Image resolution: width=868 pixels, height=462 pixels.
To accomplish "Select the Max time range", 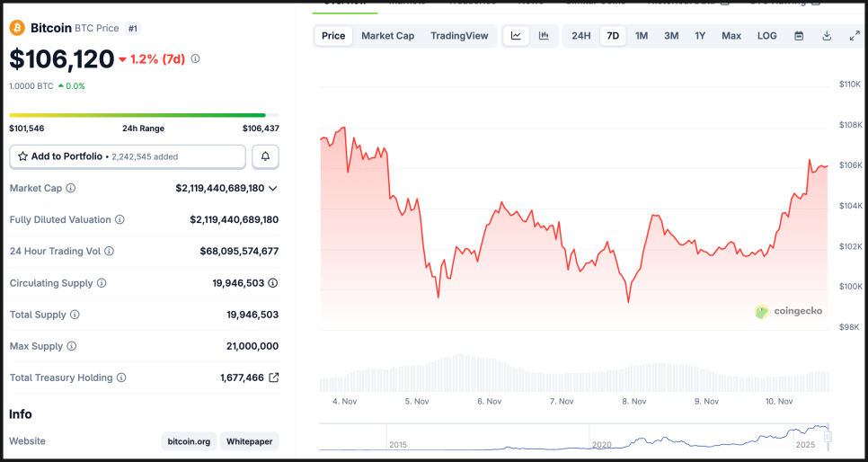I will (x=731, y=36).
